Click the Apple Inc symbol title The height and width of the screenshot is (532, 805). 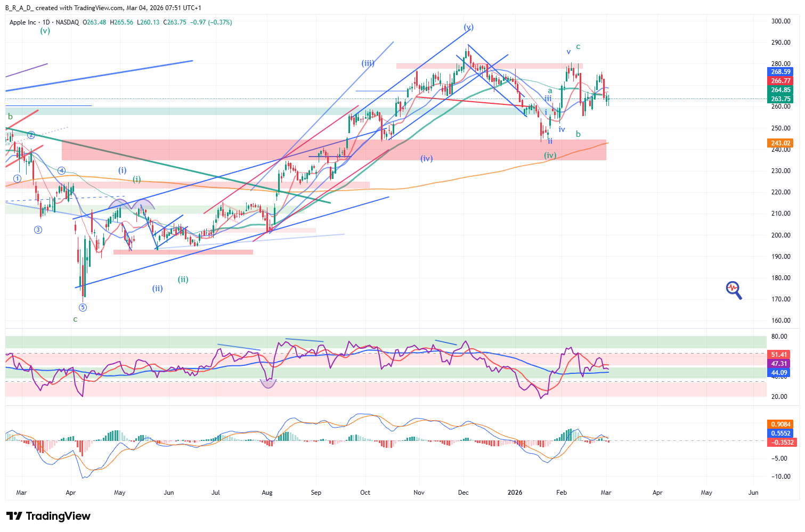[23, 22]
